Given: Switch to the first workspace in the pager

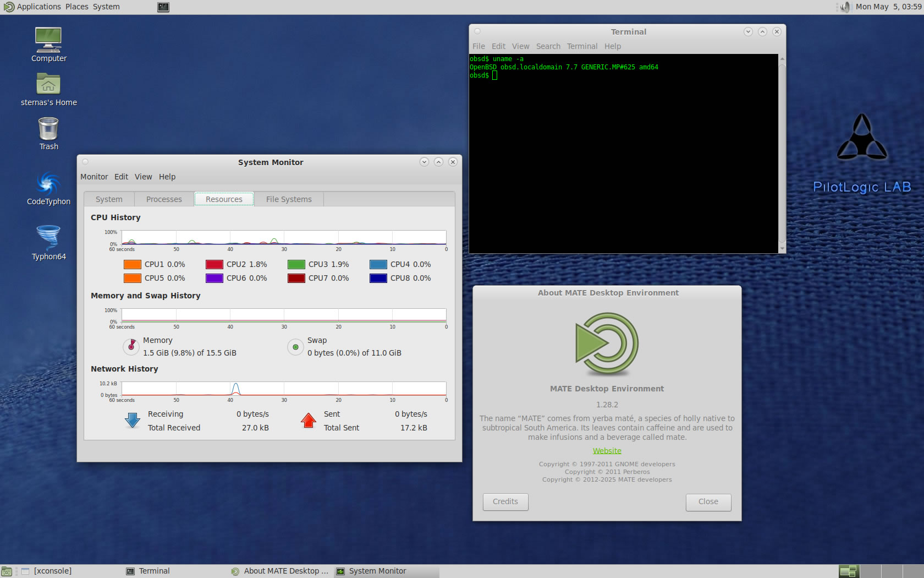Looking at the screenshot, I should point(849,571).
